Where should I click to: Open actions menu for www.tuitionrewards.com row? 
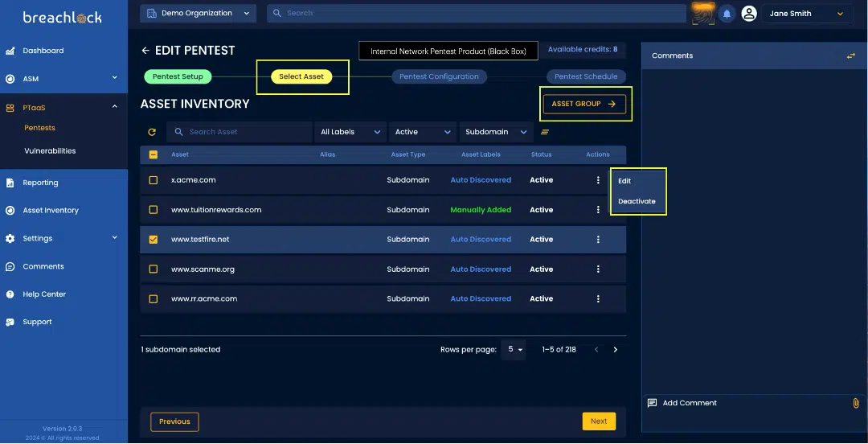click(x=598, y=210)
